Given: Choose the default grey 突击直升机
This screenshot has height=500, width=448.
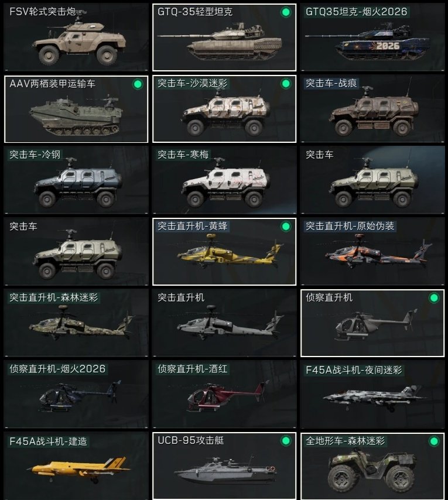Looking at the screenshot, I should 224,323.
